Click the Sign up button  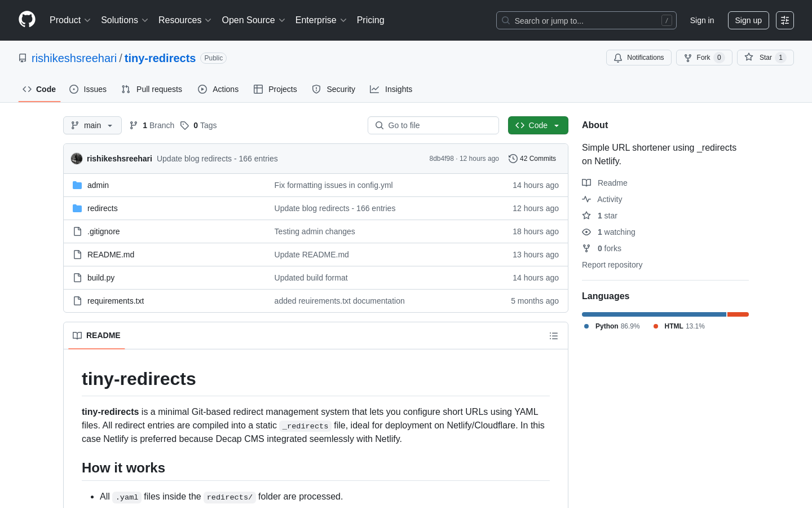click(x=748, y=20)
